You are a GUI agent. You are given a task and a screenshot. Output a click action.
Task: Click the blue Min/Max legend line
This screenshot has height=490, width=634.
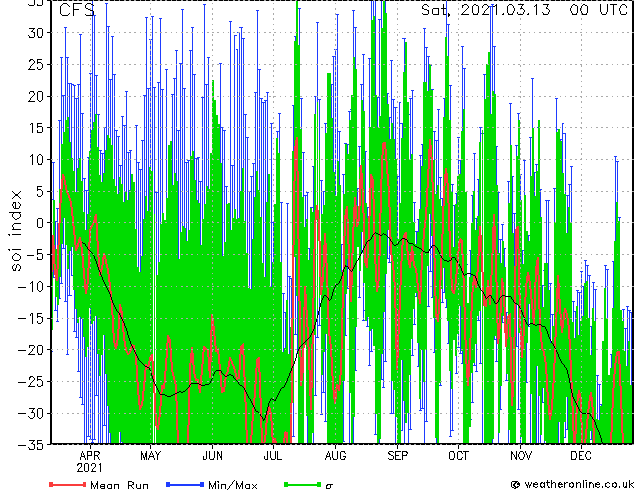(x=185, y=484)
